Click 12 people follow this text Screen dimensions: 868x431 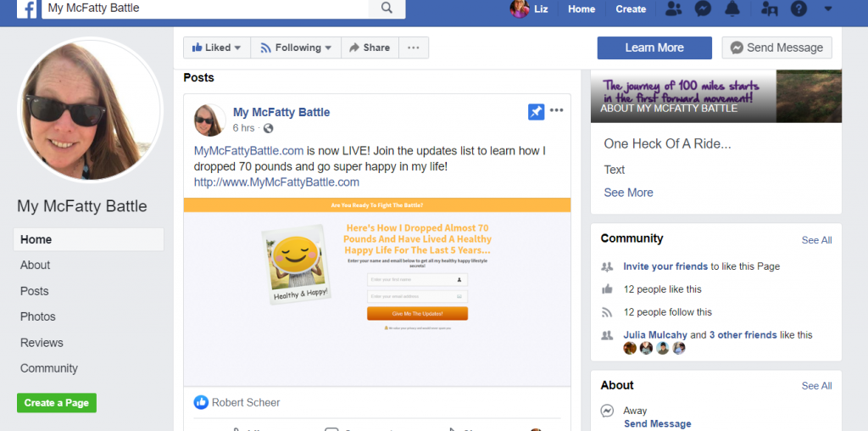[668, 312]
